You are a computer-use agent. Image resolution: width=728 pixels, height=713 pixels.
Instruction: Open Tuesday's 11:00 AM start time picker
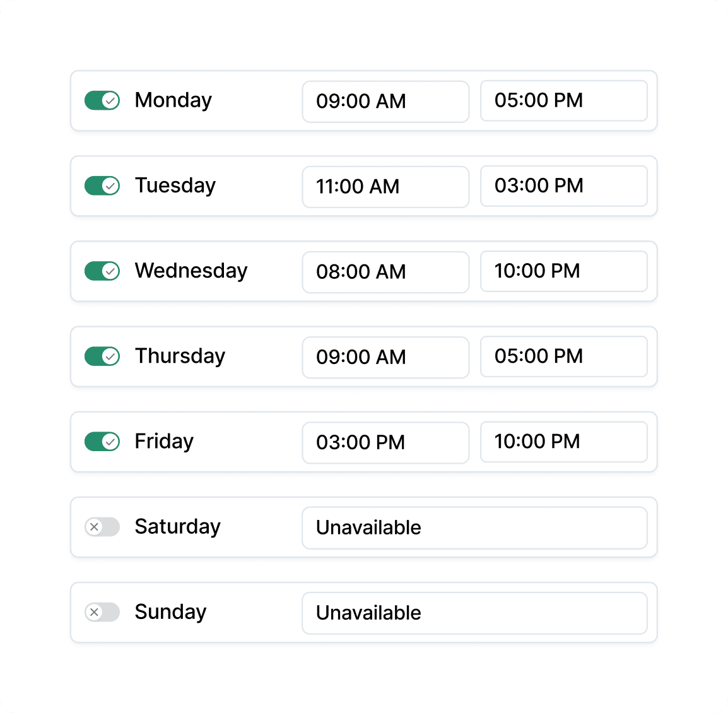(x=385, y=186)
